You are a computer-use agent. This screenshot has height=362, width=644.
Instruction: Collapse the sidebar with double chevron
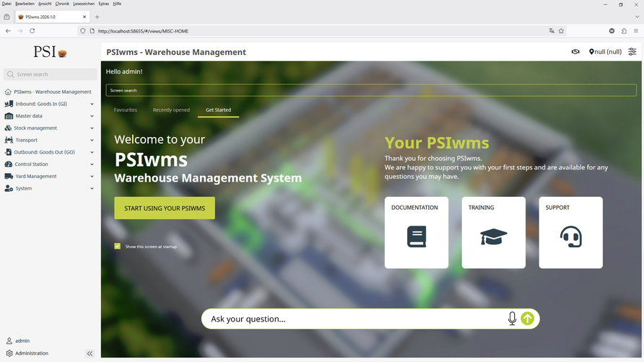[90, 353]
